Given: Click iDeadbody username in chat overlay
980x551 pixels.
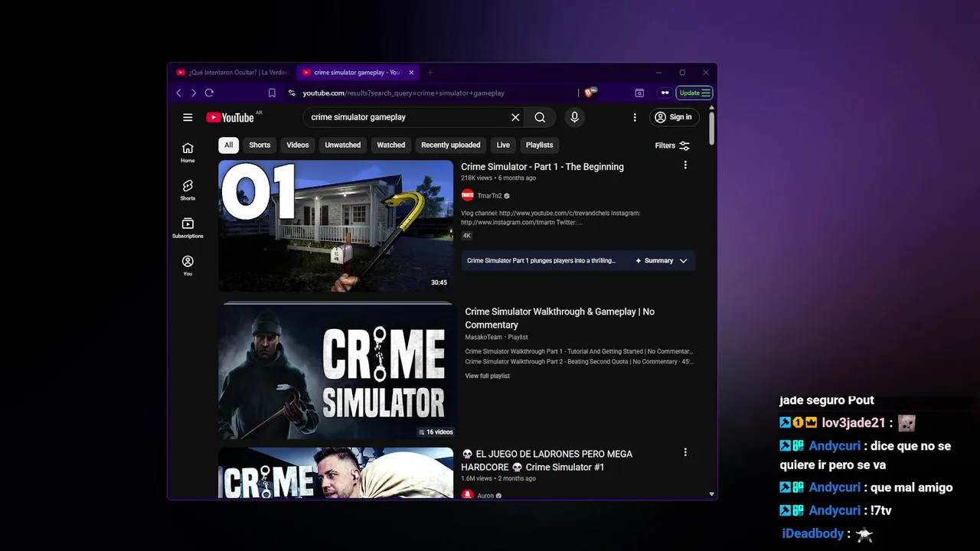Looking at the screenshot, I should (x=812, y=534).
